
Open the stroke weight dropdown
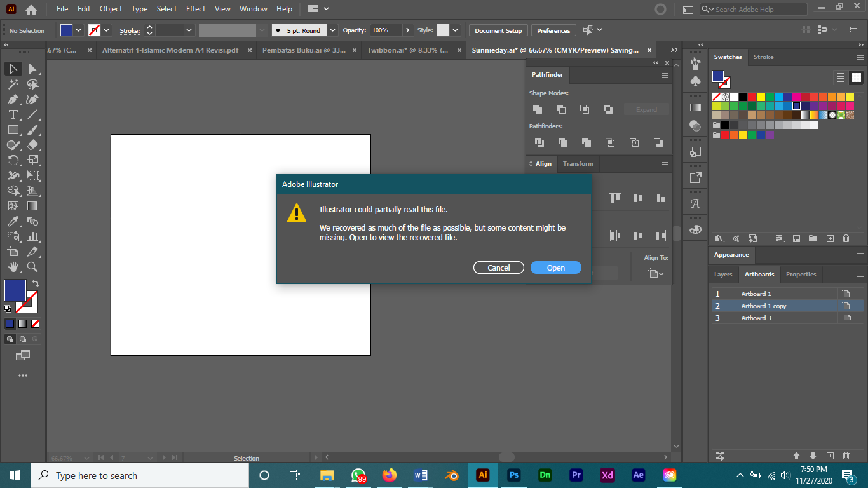(x=189, y=30)
